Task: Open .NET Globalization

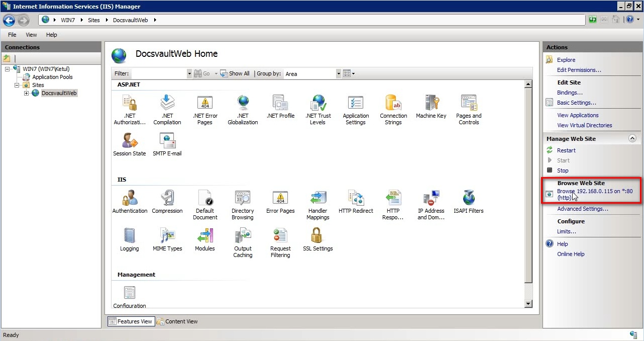Action: click(243, 106)
